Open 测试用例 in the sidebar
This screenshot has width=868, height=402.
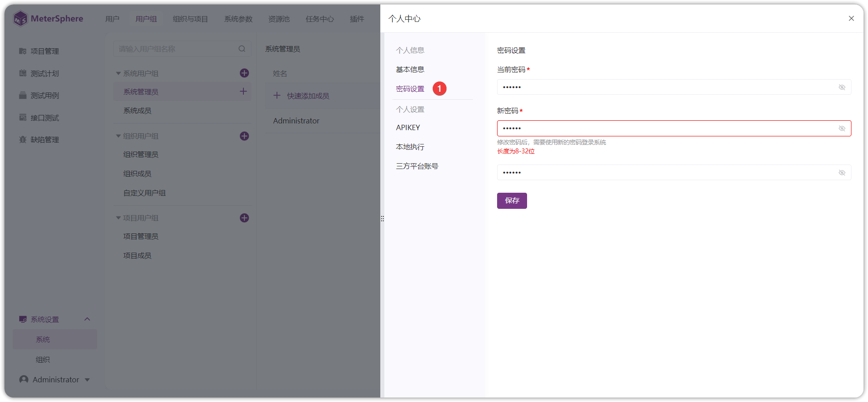click(x=39, y=95)
